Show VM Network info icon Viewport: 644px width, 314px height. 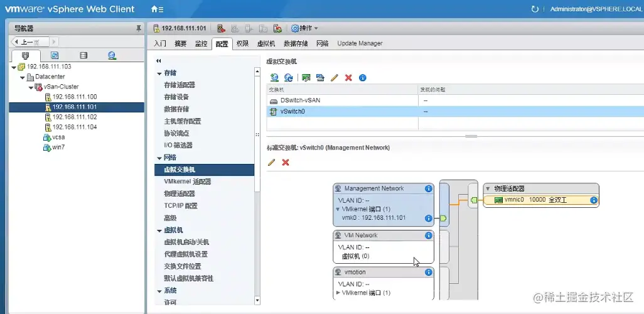click(428, 235)
